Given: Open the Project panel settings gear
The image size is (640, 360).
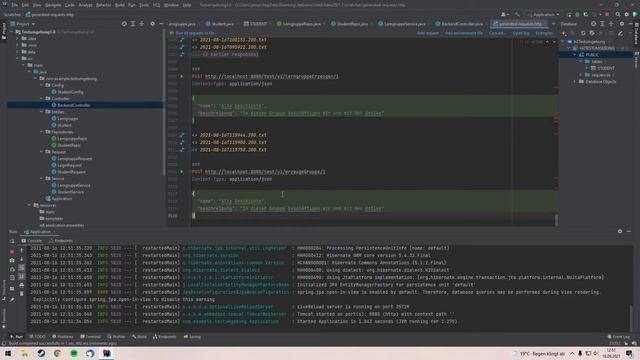Looking at the screenshot, I should coord(152,24).
